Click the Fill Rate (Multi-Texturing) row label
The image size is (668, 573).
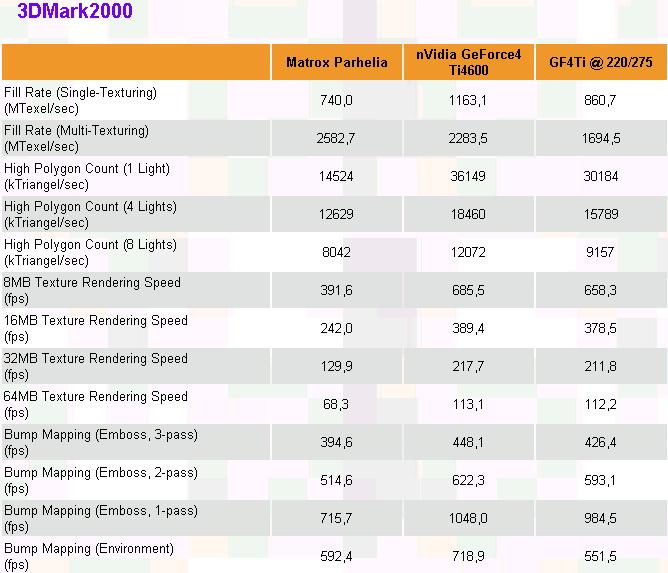(76, 138)
